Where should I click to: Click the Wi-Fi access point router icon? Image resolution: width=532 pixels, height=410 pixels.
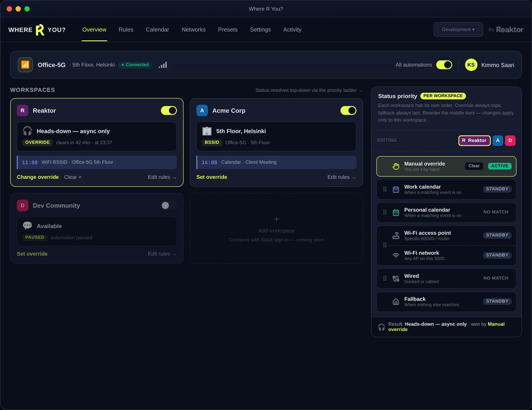click(x=396, y=236)
